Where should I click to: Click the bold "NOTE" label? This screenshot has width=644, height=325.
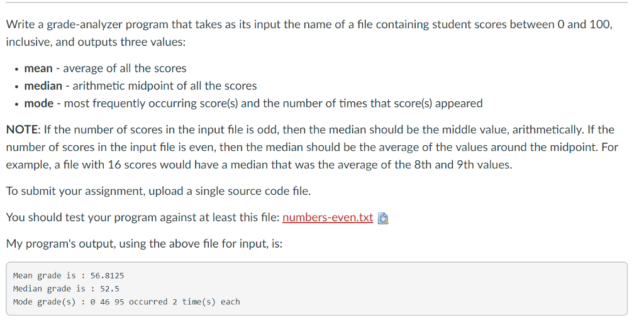coord(23,129)
